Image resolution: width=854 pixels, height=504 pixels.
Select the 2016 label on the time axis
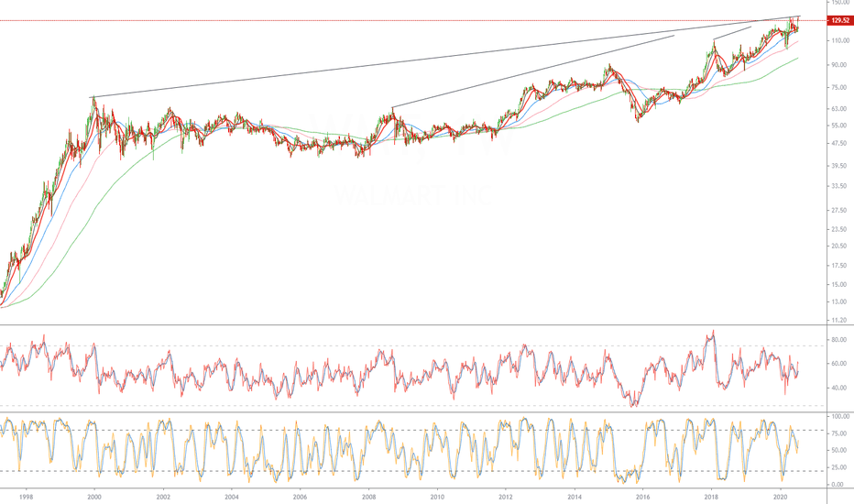(642, 497)
